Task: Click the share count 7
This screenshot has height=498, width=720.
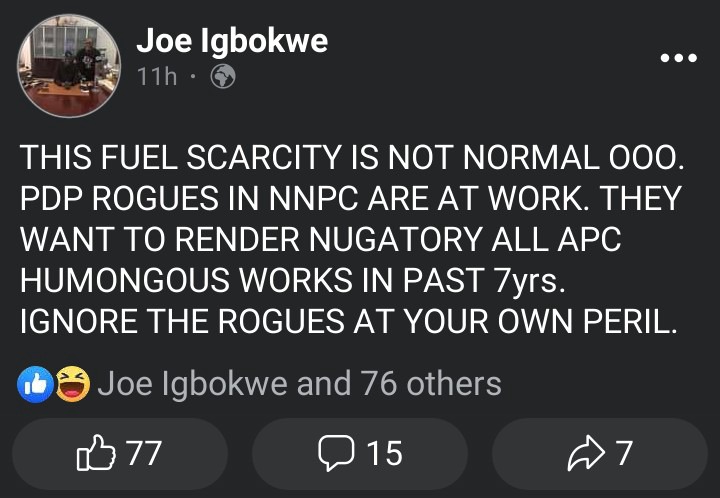Action: [x=624, y=454]
